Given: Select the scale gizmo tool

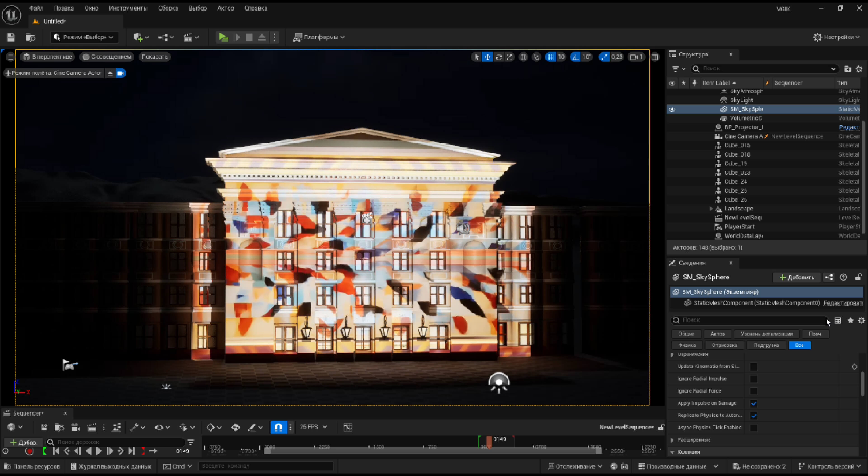Looking at the screenshot, I should coord(510,57).
